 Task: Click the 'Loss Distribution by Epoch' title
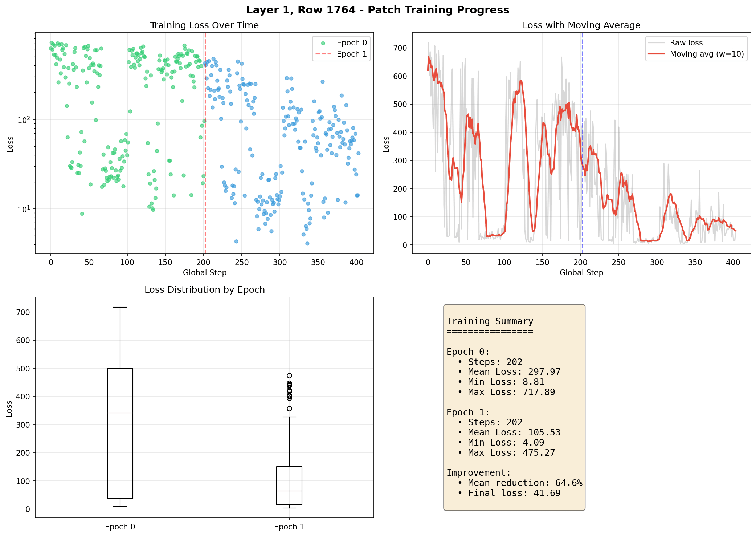pyautogui.click(x=204, y=290)
